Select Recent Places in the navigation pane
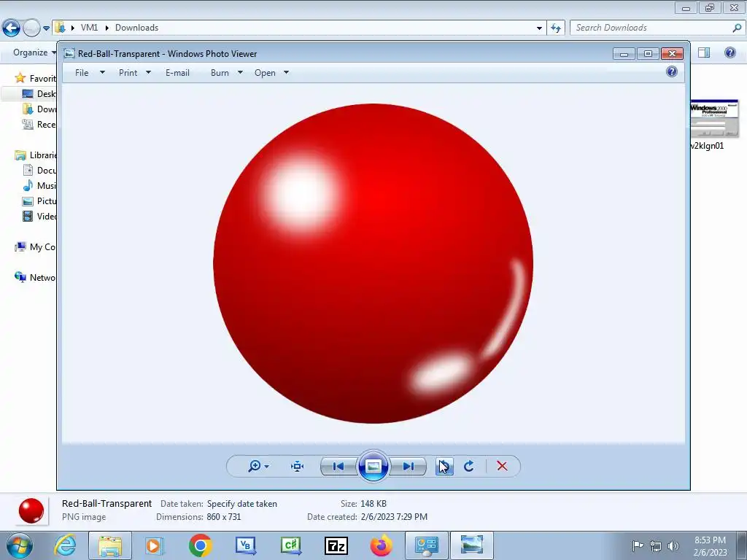 click(x=39, y=124)
